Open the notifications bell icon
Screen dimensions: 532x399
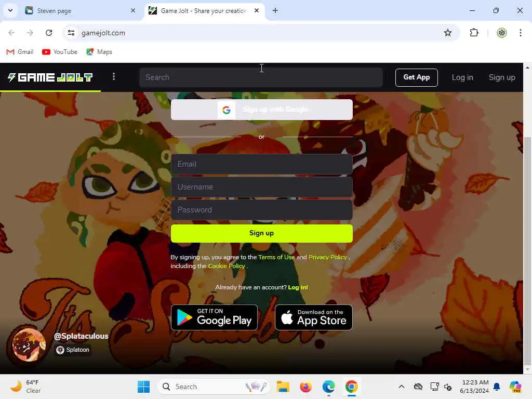496,387
